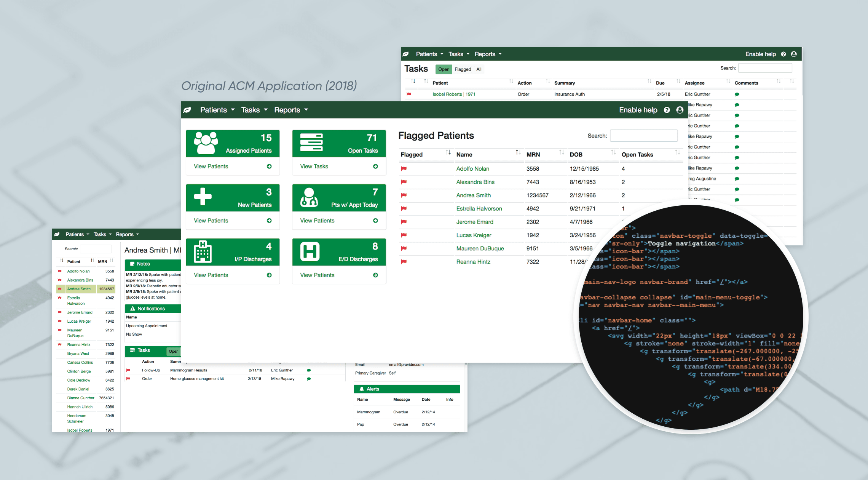Image resolution: width=868 pixels, height=480 pixels.
Task: Open the Patients dropdown in dashboard navbar
Action: click(x=217, y=110)
